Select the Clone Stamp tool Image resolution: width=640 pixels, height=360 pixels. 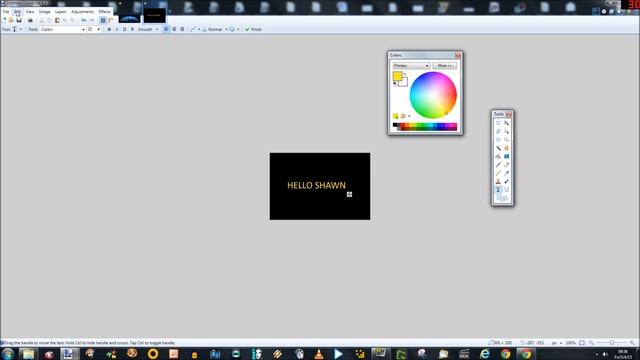[498, 182]
